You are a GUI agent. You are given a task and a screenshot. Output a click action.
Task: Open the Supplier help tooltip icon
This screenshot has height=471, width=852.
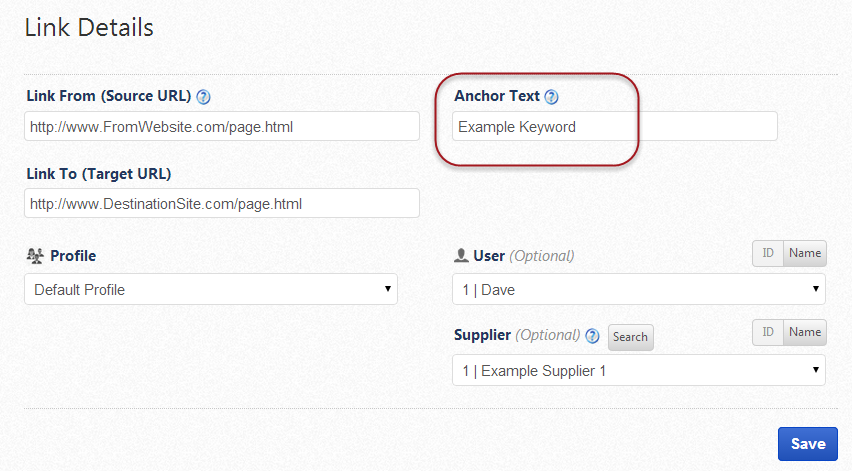pyautogui.click(x=592, y=336)
